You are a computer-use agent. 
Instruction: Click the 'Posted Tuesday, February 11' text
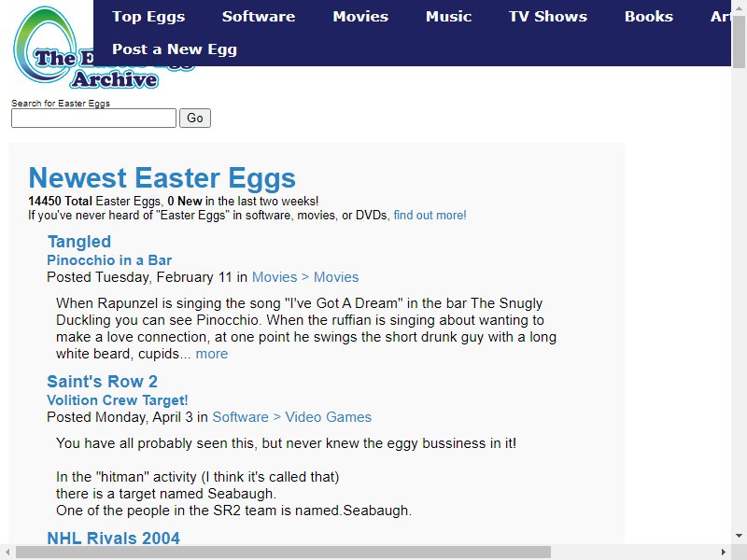tap(139, 277)
